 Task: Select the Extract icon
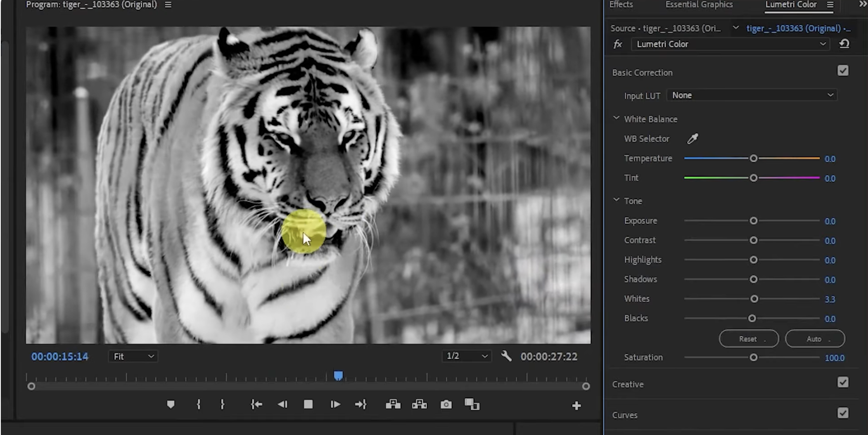(420, 404)
